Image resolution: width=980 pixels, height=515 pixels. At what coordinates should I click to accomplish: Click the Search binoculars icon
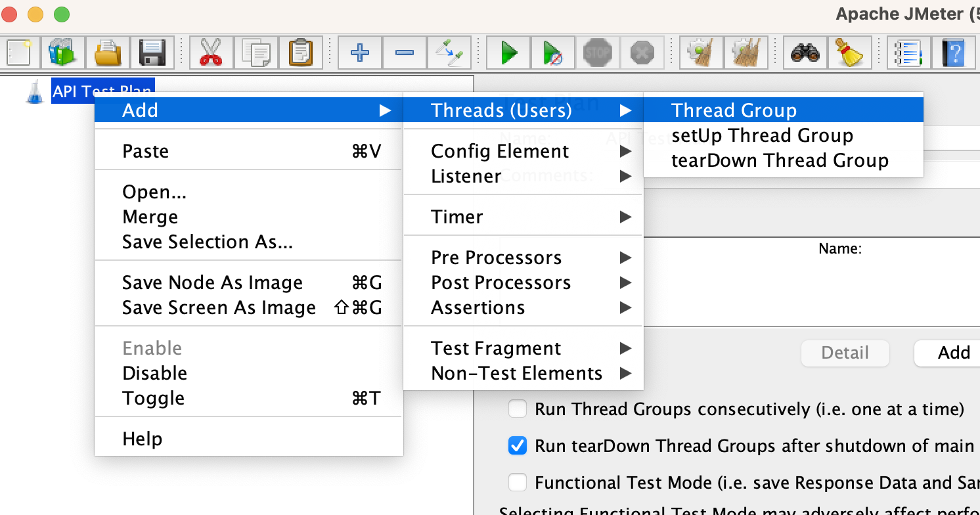point(805,51)
